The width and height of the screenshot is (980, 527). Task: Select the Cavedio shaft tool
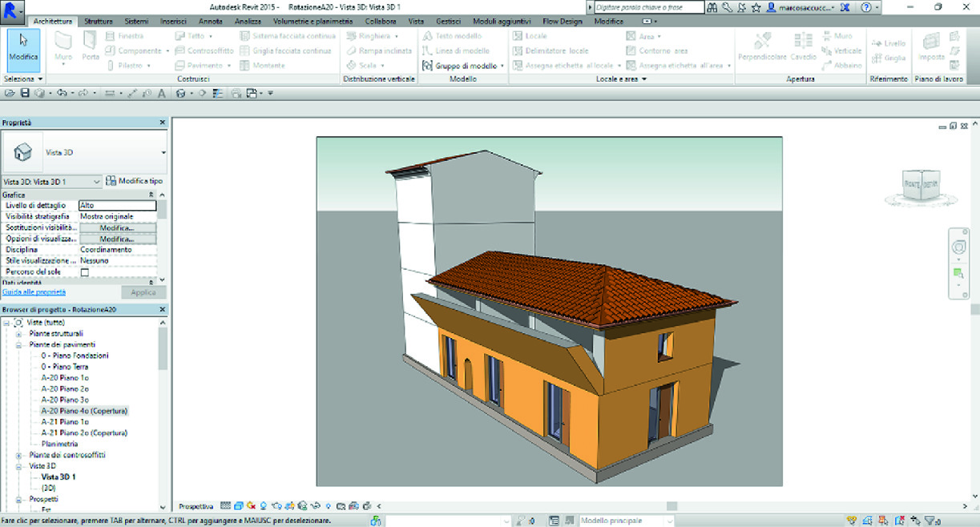coord(803,48)
